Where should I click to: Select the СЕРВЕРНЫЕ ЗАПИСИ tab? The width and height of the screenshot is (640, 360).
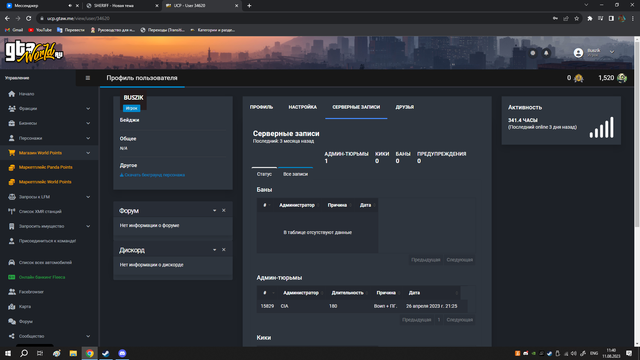pos(356,107)
